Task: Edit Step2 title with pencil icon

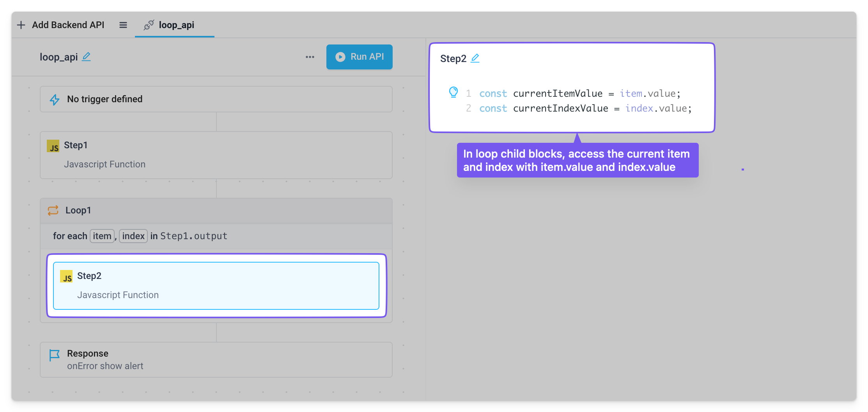Action: (x=475, y=58)
